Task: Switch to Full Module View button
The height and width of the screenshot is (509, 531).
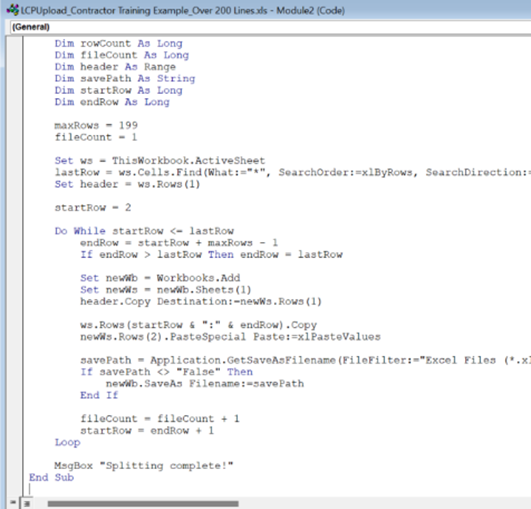Action: (x=27, y=504)
